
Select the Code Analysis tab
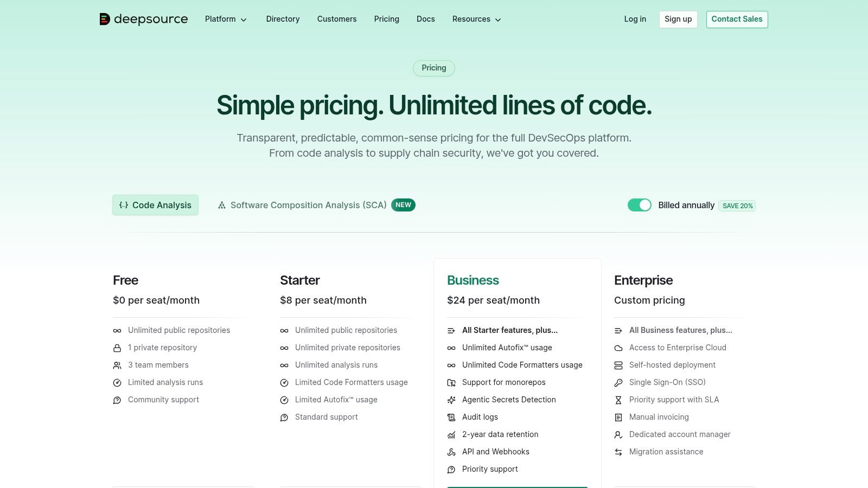coord(155,205)
